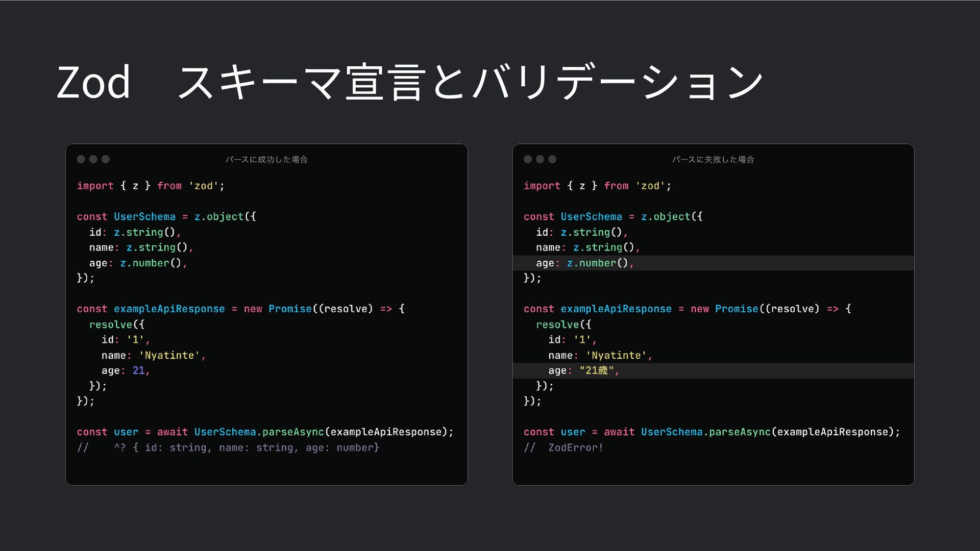Click "const UserSchema = z.object({" in the 失敗 window
This screenshot has width=980, height=551.
point(613,216)
